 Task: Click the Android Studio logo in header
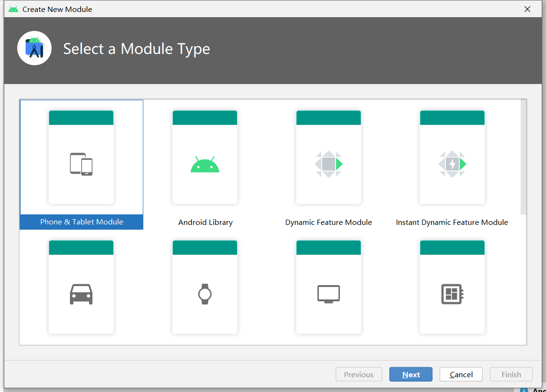coord(34,48)
